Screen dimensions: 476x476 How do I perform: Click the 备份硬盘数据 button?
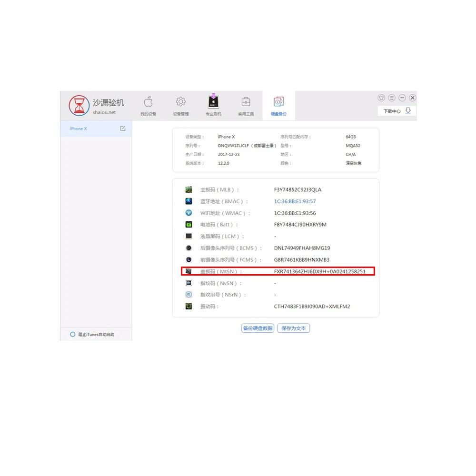pyautogui.click(x=258, y=328)
